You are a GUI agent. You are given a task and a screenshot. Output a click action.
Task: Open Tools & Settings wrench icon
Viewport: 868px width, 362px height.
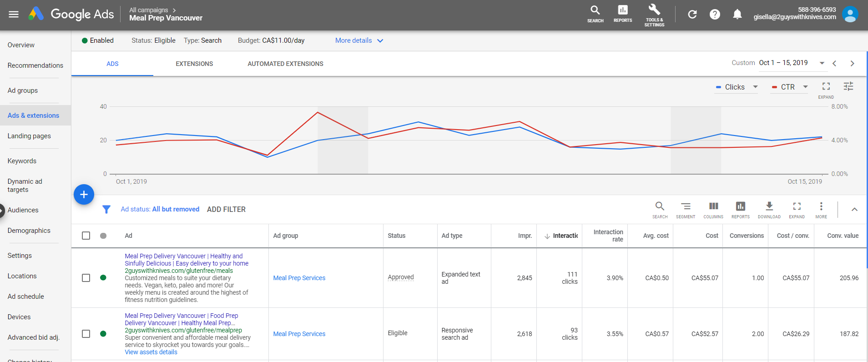tap(654, 15)
